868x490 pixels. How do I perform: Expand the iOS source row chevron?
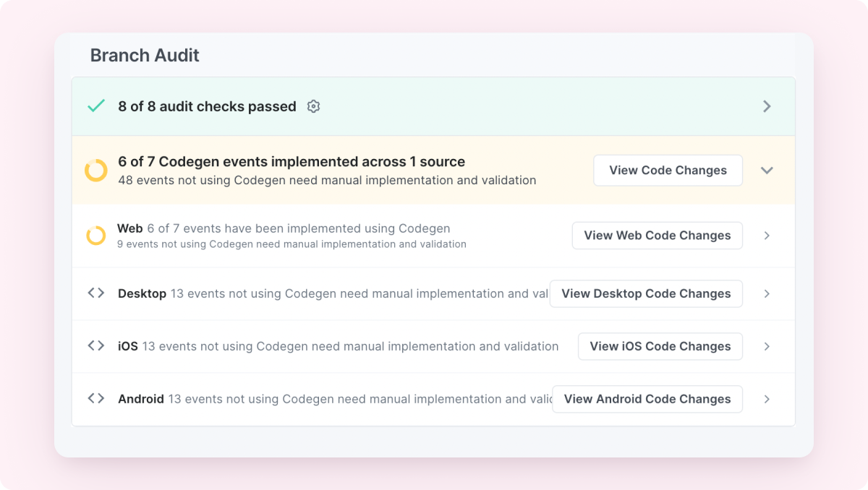pos(767,346)
